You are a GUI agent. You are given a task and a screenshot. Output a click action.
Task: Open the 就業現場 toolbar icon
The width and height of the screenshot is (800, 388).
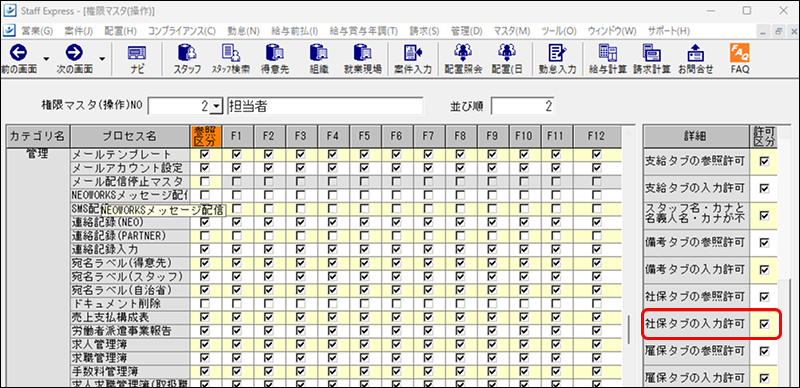(x=362, y=60)
